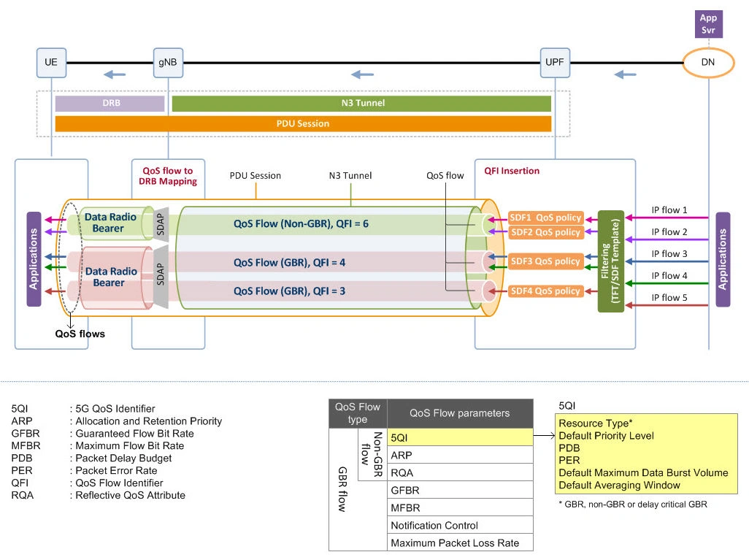The image size is (749, 560).
Task: Select the PDU Session label
Action: pos(255,176)
